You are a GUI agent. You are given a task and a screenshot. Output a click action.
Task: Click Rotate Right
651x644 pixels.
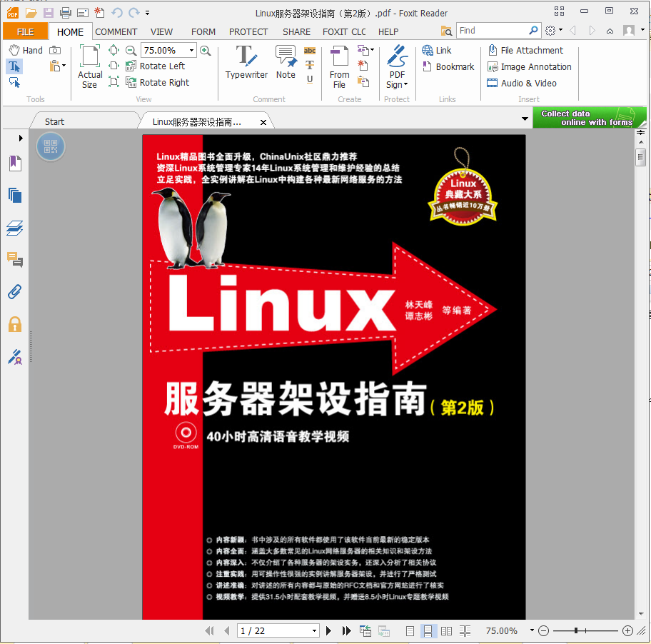[157, 82]
